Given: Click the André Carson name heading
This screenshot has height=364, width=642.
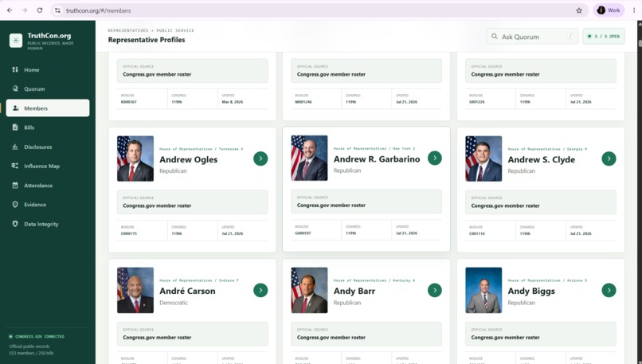Looking at the screenshot, I should point(187,291).
